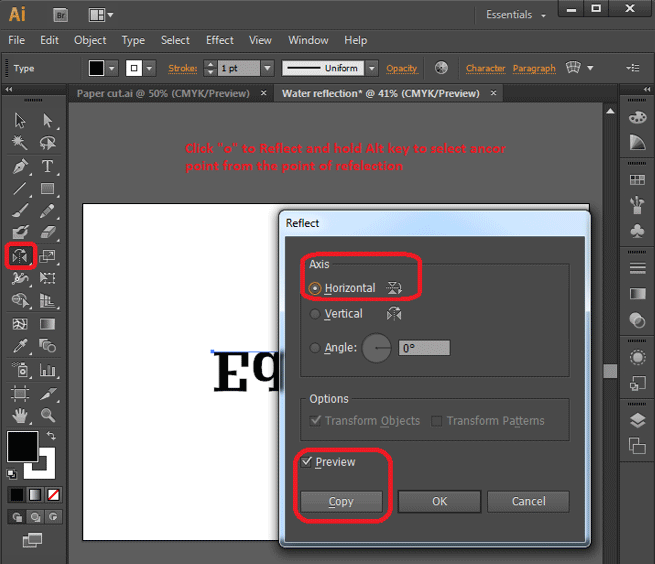Screen dimensions: 655x564
Task: Open the Character panel link
Action: tap(485, 68)
